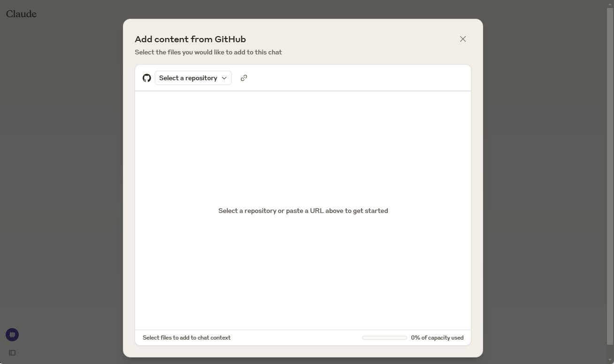Image resolution: width=614 pixels, height=364 pixels.
Task: Open the Select a repository dropdown
Action: pyautogui.click(x=193, y=78)
